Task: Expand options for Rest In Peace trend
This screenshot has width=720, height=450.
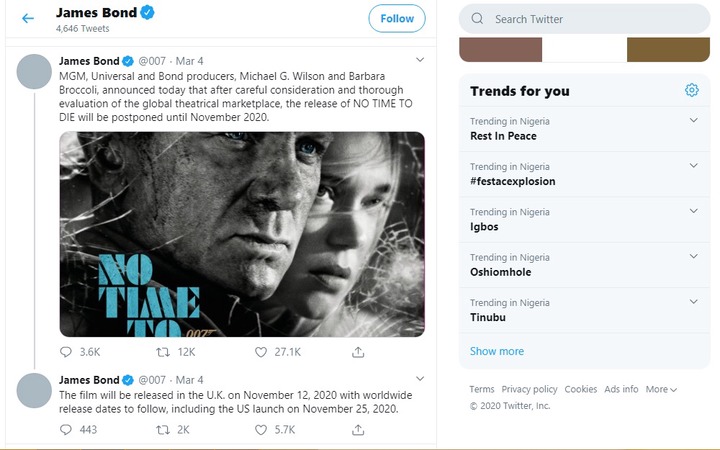Action: point(694,121)
